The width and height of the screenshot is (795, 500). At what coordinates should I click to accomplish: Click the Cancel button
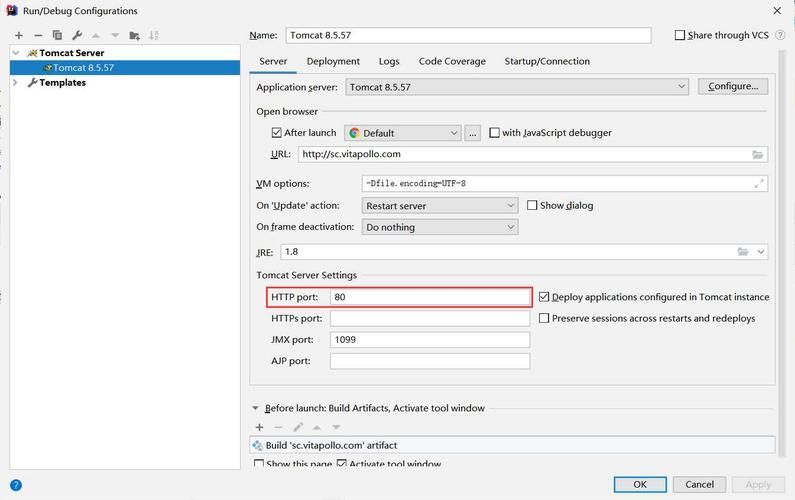[x=700, y=484]
